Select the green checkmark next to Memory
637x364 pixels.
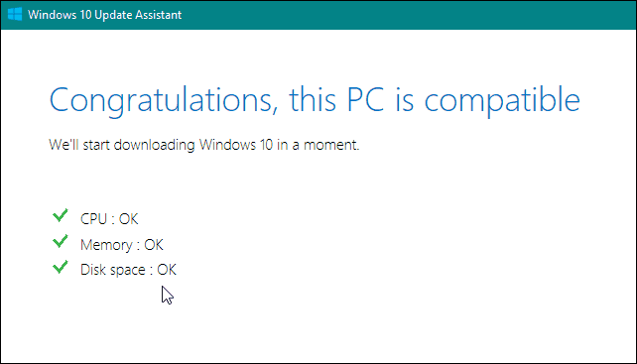pos(61,241)
